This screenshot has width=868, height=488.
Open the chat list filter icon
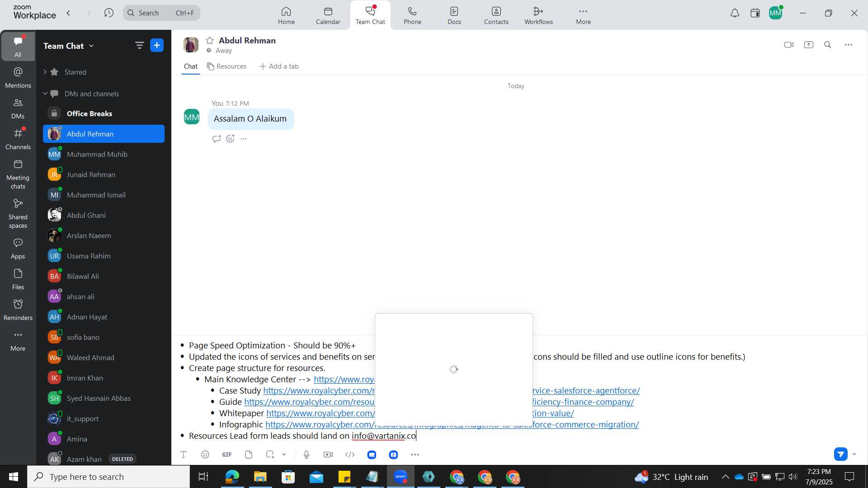pyautogui.click(x=139, y=45)
